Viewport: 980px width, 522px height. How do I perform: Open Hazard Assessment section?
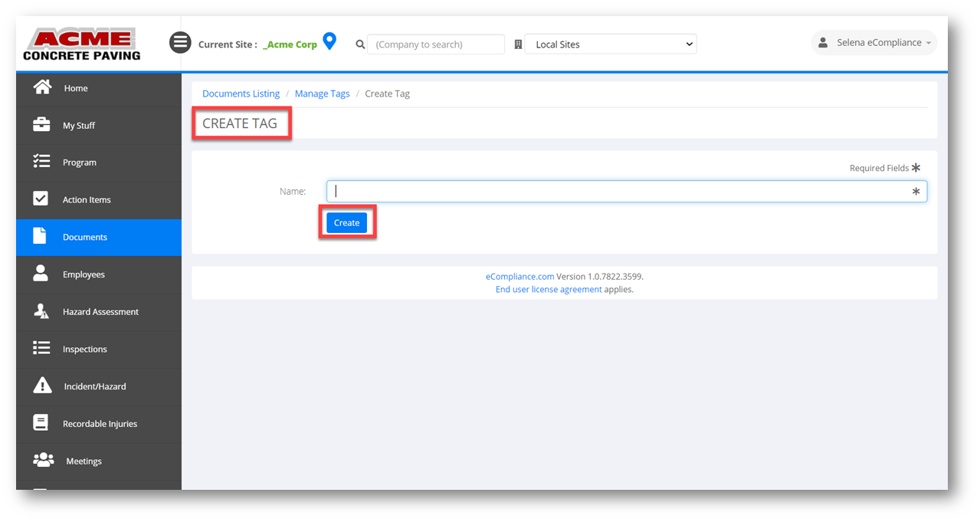99,311
